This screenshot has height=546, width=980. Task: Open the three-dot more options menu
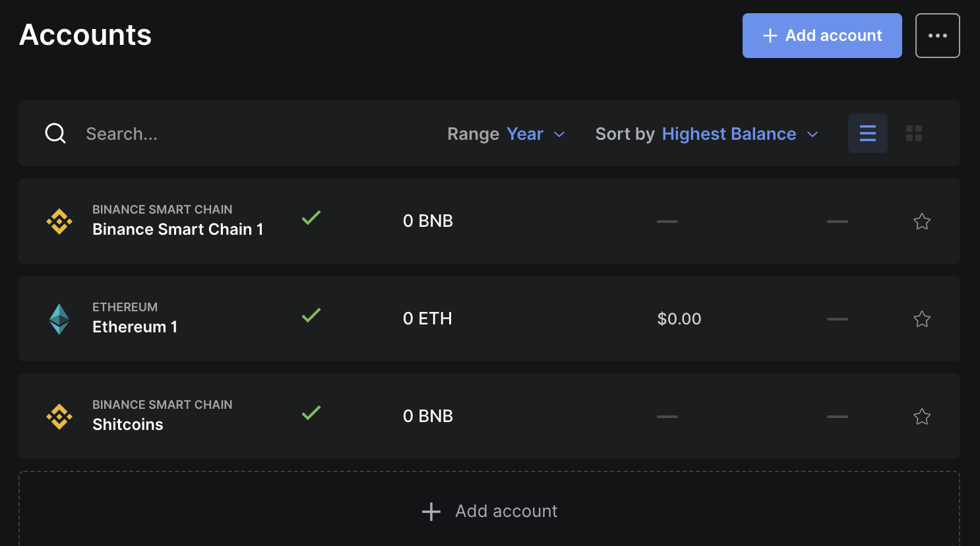tap(937, 36)
